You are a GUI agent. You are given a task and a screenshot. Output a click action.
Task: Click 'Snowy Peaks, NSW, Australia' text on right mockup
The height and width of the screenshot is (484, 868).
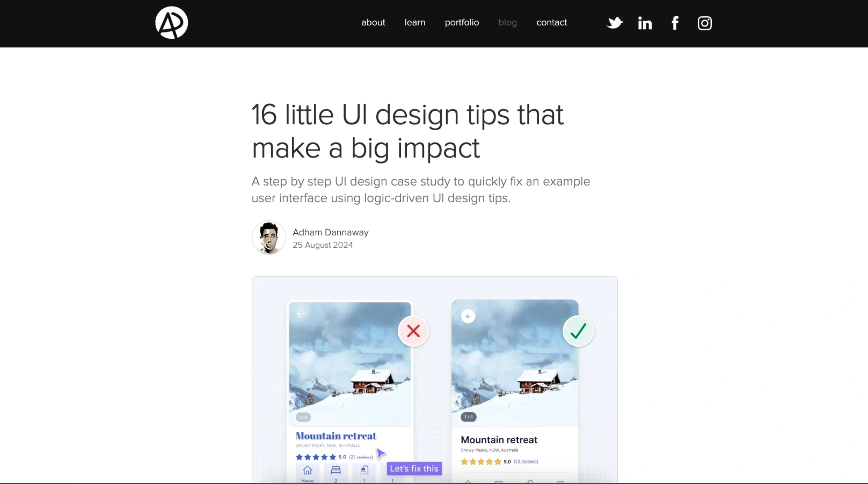pos(489,450)
